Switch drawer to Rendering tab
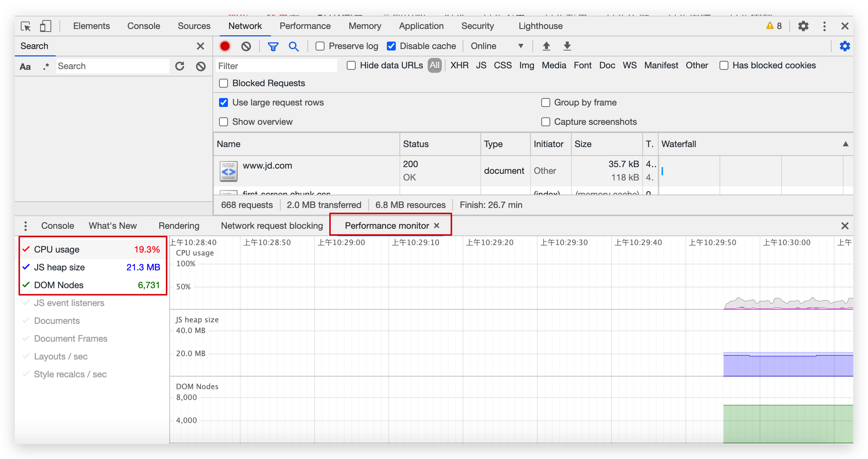Viewport: 868px width, 459px height. (179, 226)
